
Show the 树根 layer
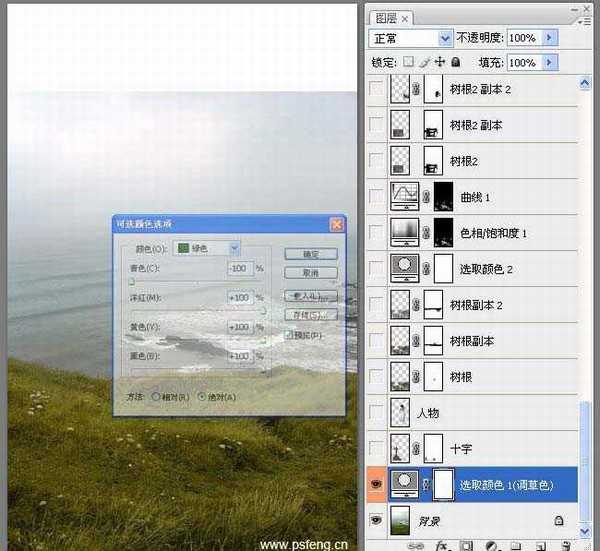click(377, 377)
